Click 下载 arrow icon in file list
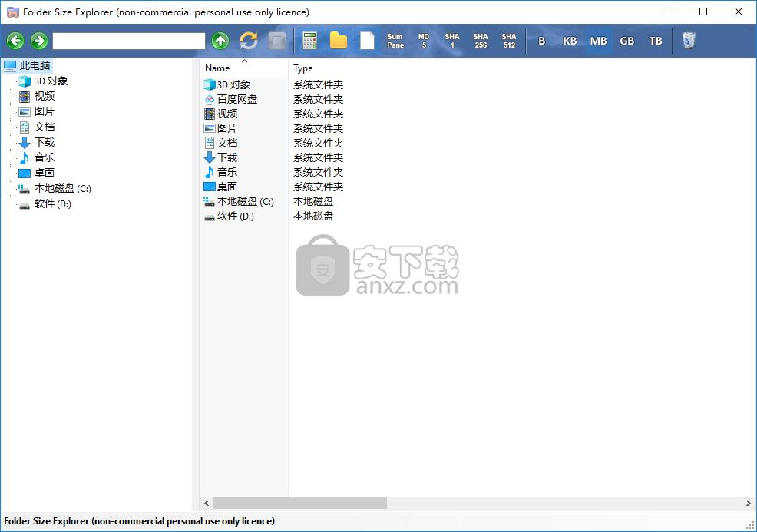The image size is (757, 532). click(x=209, y=157)
